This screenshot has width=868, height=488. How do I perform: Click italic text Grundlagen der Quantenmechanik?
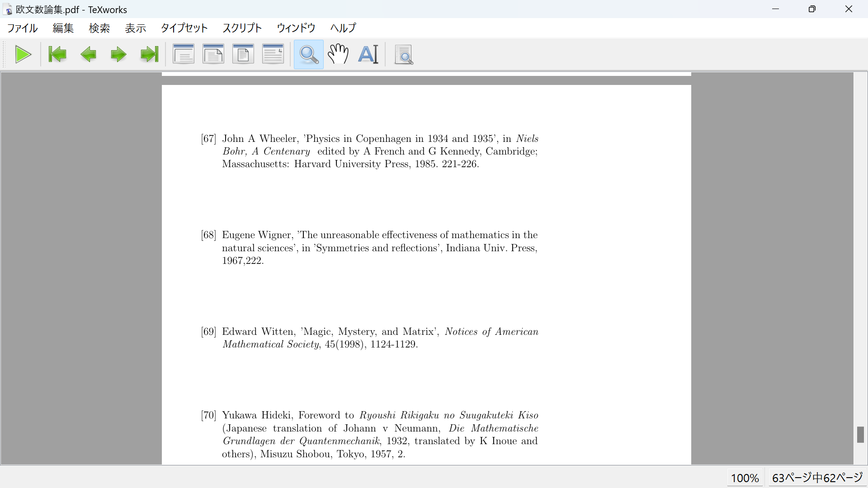point(302,441)
